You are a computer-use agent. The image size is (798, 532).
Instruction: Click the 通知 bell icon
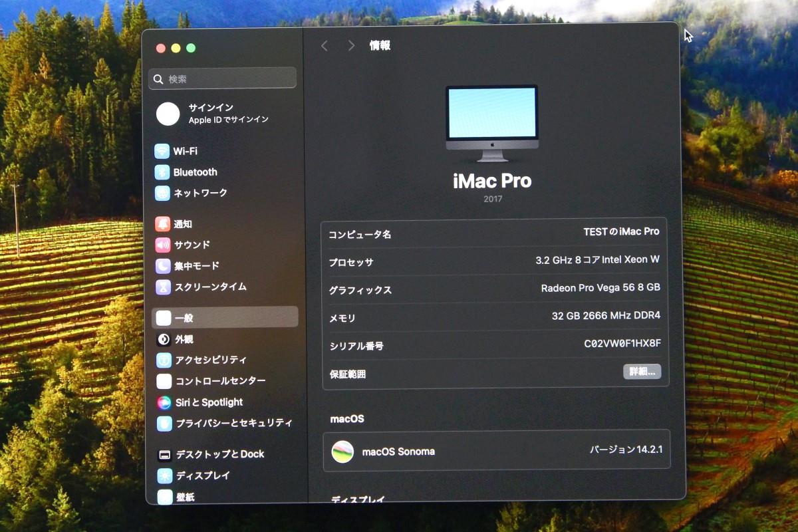coord(163,224)
